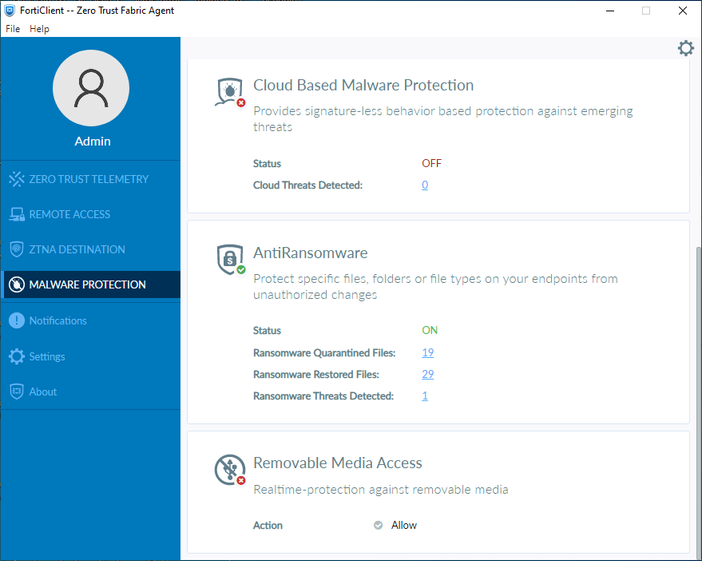This screenshot has width=702, height=561.
Task: Open Zero Trust Telemetry from sidebar
Action: pos(88,179)
